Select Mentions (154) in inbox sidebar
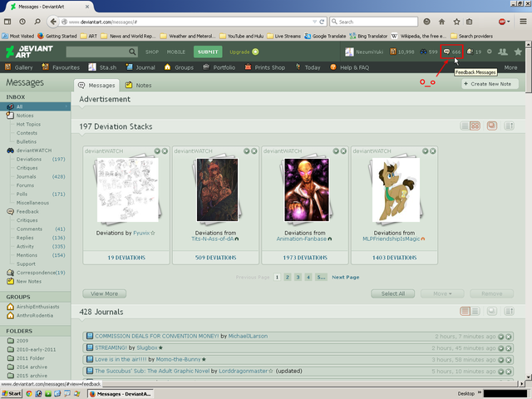Image resolution: width=532 pixels, height=399 pixels. click(41, 255)
